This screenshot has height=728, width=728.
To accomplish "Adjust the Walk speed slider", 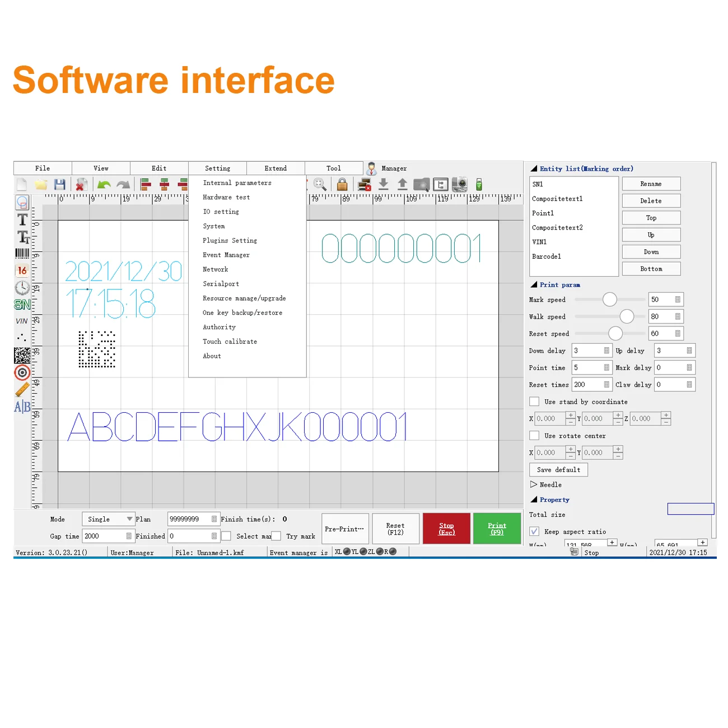I will click(x=627, y=316).
